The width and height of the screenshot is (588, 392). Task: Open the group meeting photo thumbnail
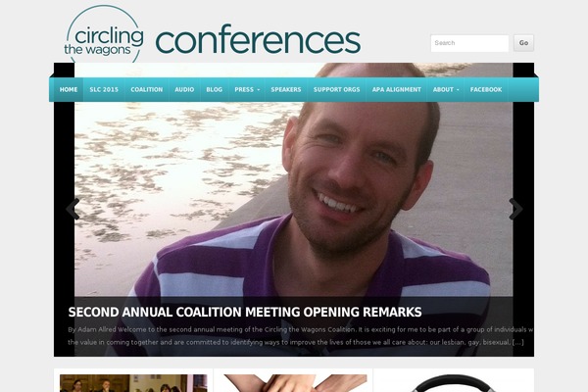pos(133,383)
